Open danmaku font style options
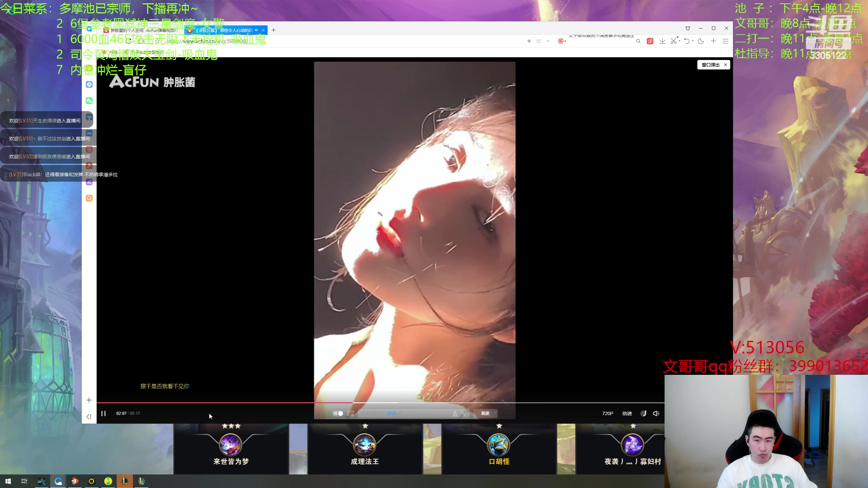This screenshot has width=868, height=488. pos(455,413)
